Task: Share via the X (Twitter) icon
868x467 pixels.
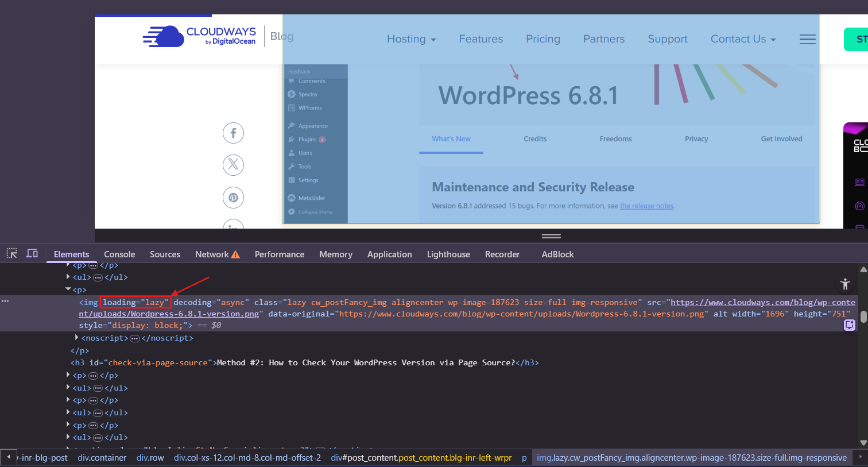Action: tap(233, 165)
